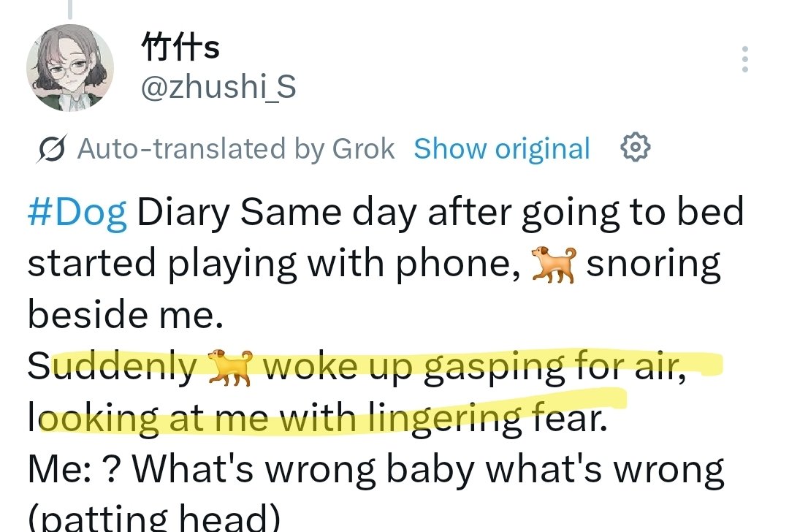The width and height of the screenshot is (789, 532).
Task: Show the original untranslated post
Action: [x=502, y=148]
